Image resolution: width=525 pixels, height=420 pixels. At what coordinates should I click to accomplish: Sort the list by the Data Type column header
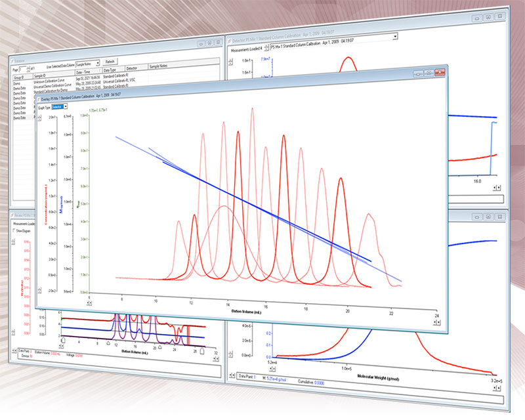coord(110,70)
